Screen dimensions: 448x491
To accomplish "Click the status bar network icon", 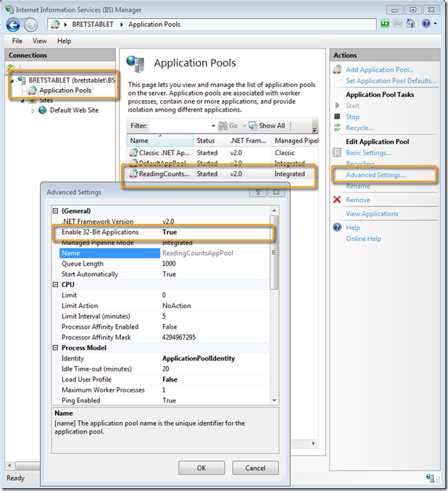I will [431, 478].
